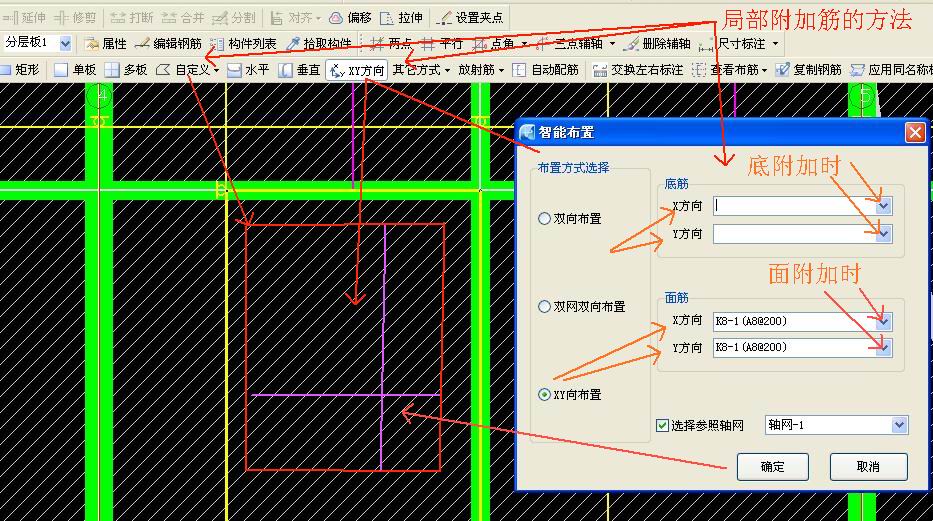Select 双网双向布置 radio option
Image resolution: width=933 pixels, height=521 pixels.
coord(544,306)
